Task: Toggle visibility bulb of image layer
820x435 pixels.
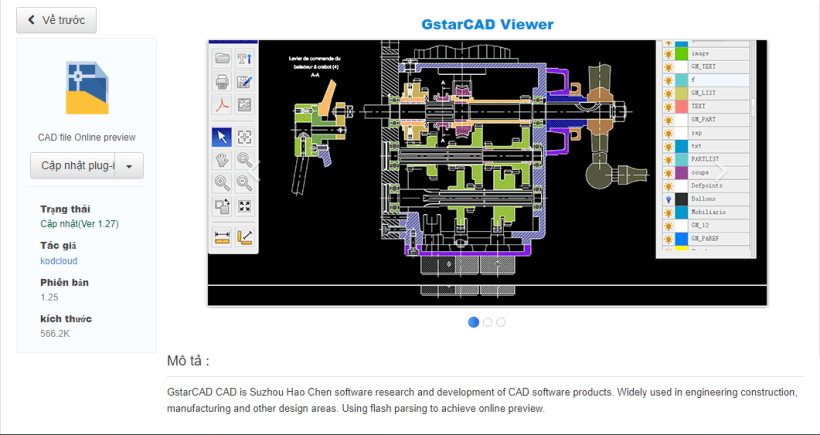Action: pos(668,53)
